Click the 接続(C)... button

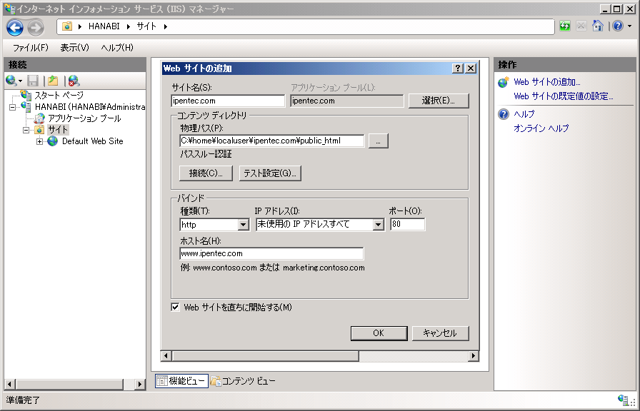point(206,173)
